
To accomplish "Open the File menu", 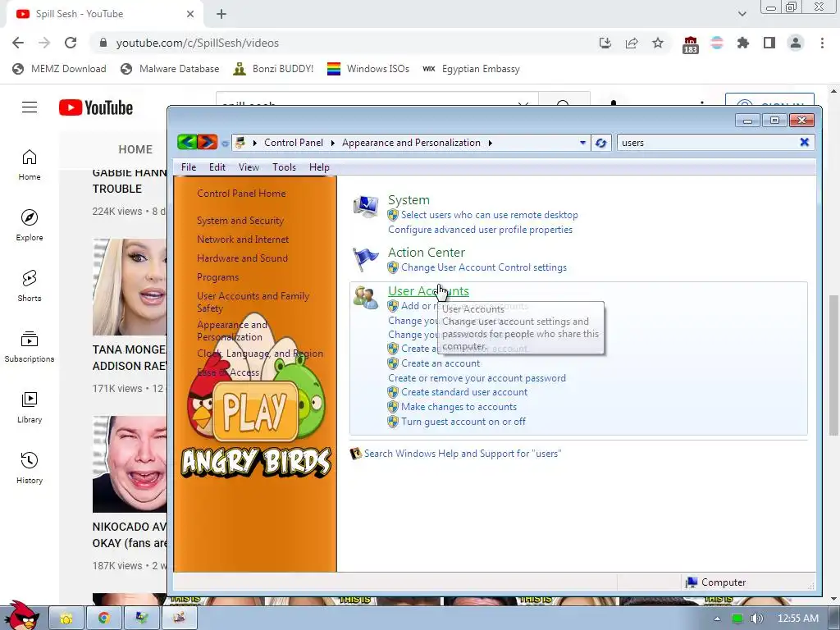I will (x=189, y=167).
